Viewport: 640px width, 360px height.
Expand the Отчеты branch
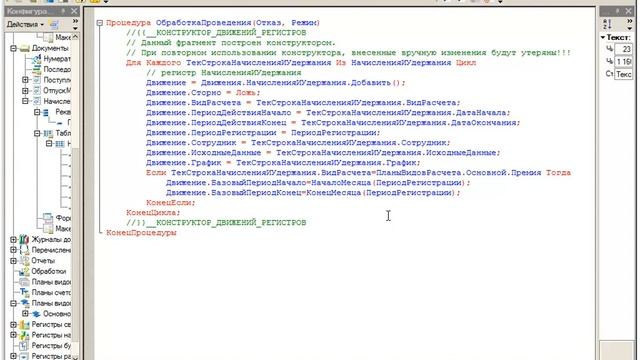(x=13, y=260)
